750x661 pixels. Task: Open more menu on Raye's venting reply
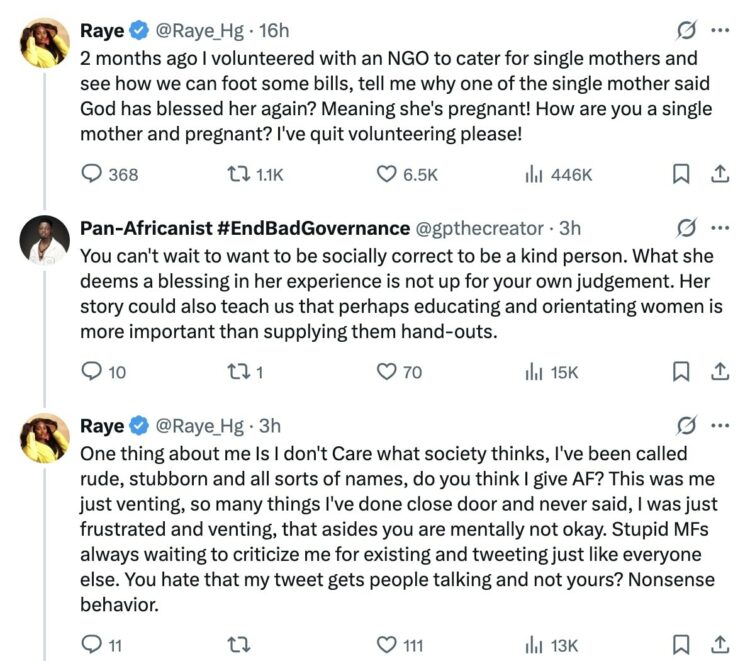pos(719,426)
